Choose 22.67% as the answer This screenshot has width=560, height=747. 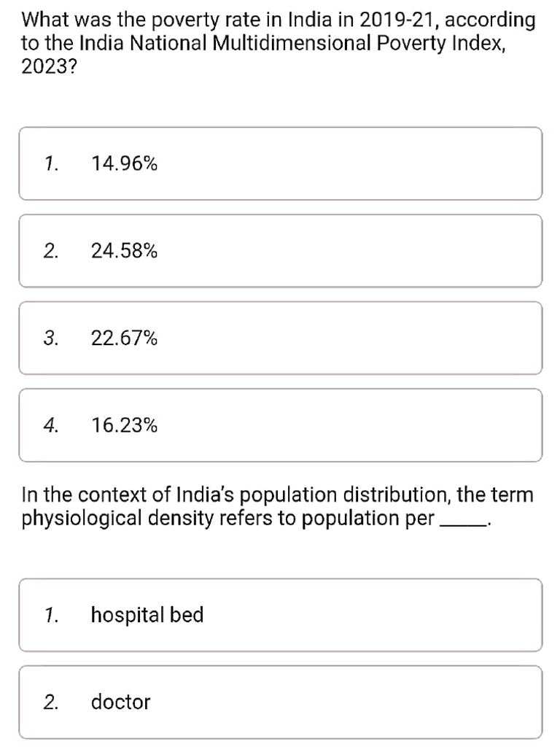[x=280, y=338]
